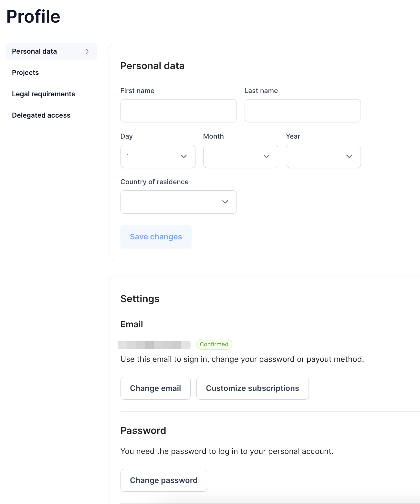Click the chevron next to Personal data
The height and width of the screenshot is (504, 420).
(87, 51)
